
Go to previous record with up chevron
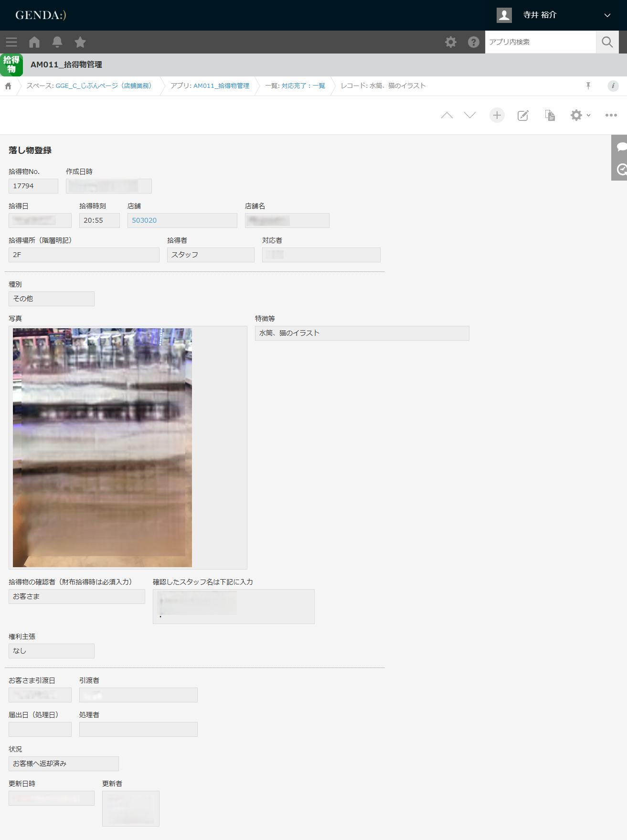[x=446, y=115]
